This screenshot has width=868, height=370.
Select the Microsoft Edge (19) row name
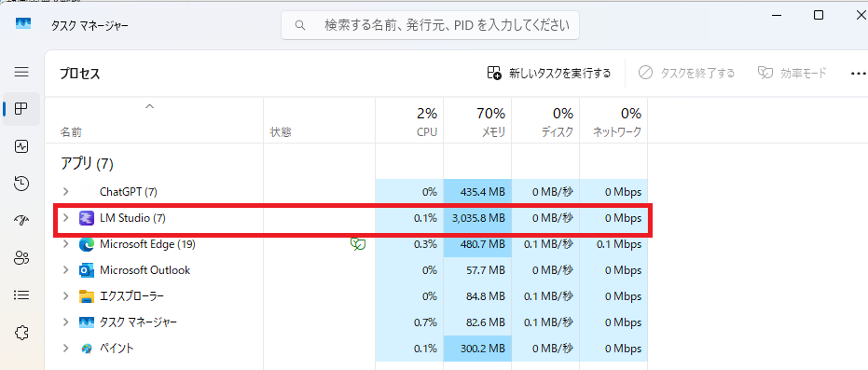click(147, 244)
